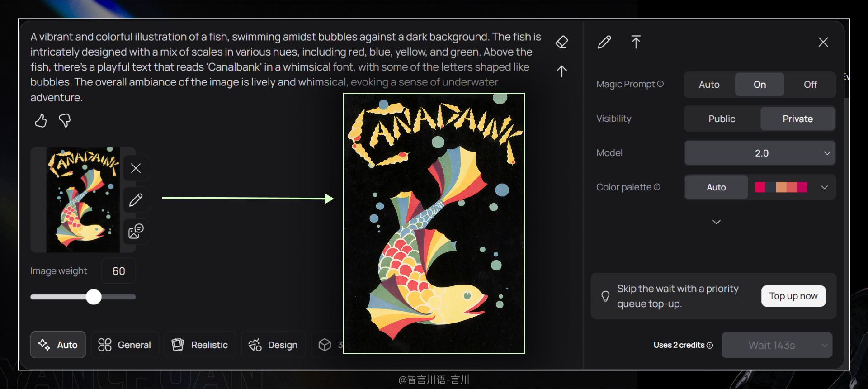Click the up arrow beside prompt text
The image size is (868, 389).
click(x=561, y=71)
